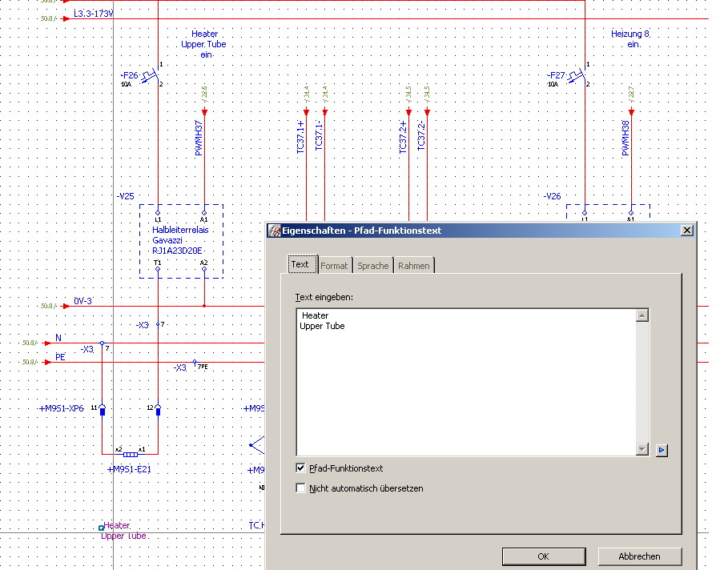Image resolution: width=728 pixels, height=570 pixels.
Task: Click the TC37.1+ label
Action: pyautogui.click(x=300, y=138)
